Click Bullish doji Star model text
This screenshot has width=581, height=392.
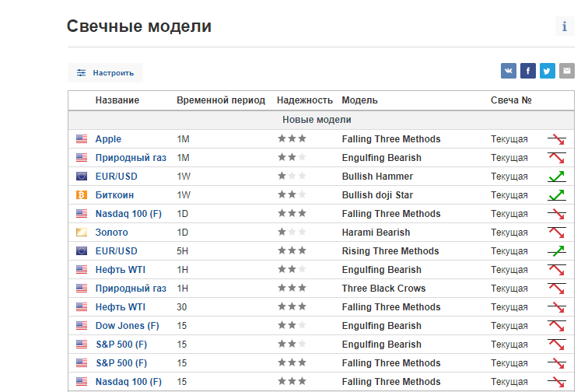click(x=377, y=195)
